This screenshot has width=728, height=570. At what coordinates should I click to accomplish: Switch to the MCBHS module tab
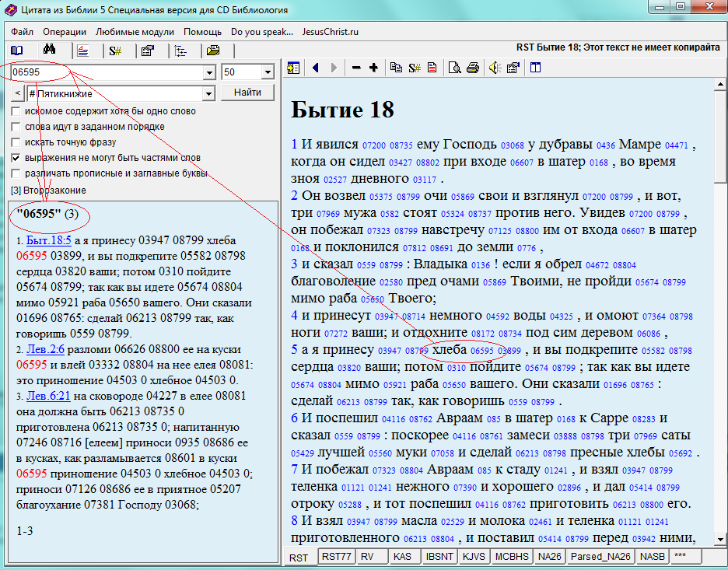(512, 556)
